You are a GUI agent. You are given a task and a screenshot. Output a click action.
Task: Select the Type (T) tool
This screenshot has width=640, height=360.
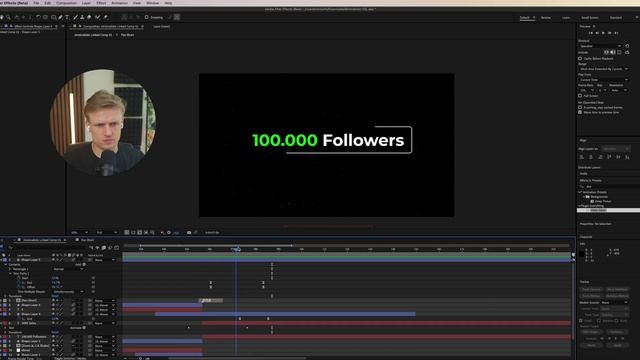67,17
